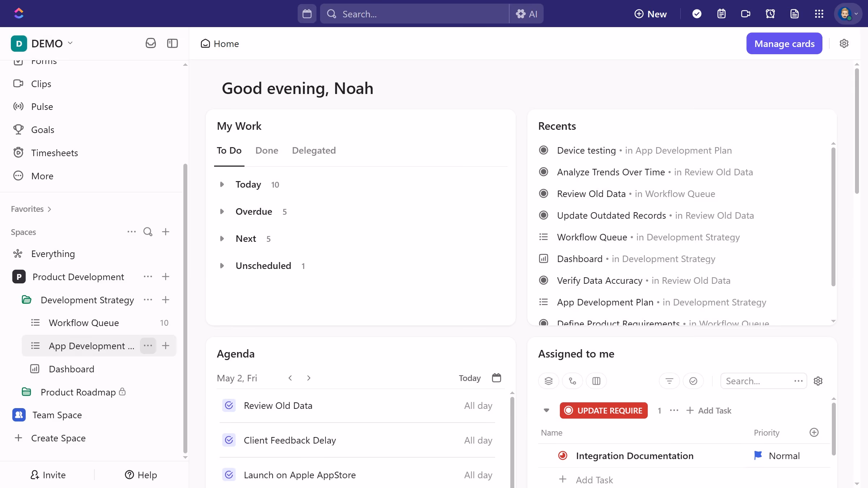Screen dimensions: 868x488
Task: Expand the Today task group
Action: (x=222, y=184)
